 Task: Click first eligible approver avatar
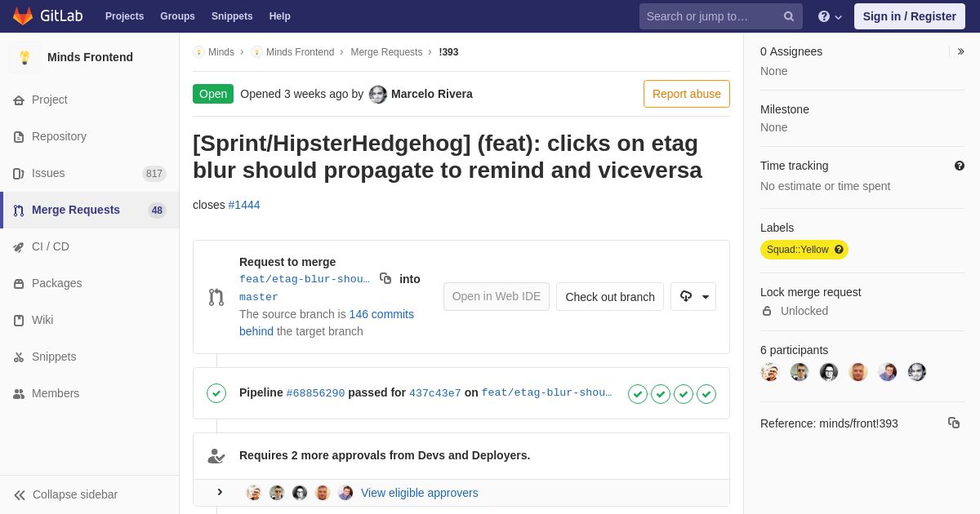254,493
